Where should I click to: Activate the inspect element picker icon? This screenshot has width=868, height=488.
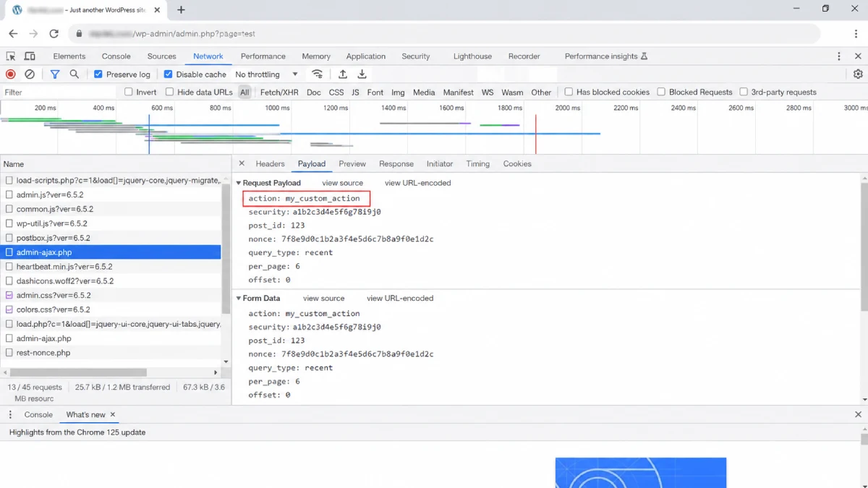coord(11,56)
